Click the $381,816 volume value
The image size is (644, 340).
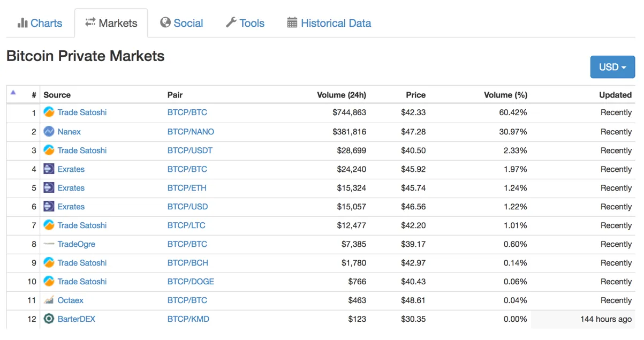coord(350,132)
